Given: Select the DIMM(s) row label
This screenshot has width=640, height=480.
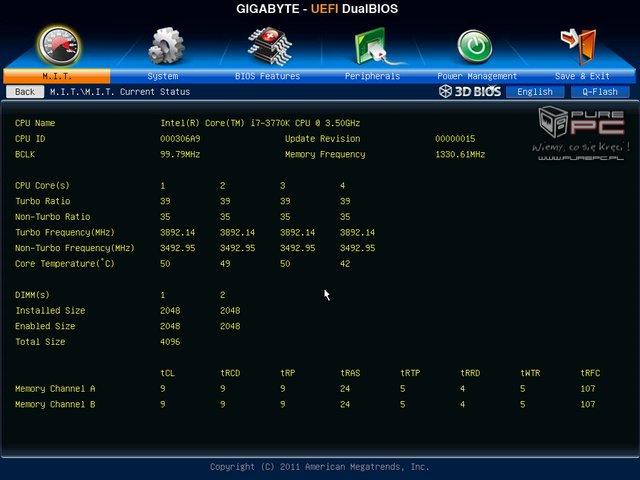Looking at the screenshot, I should point(32,295).
